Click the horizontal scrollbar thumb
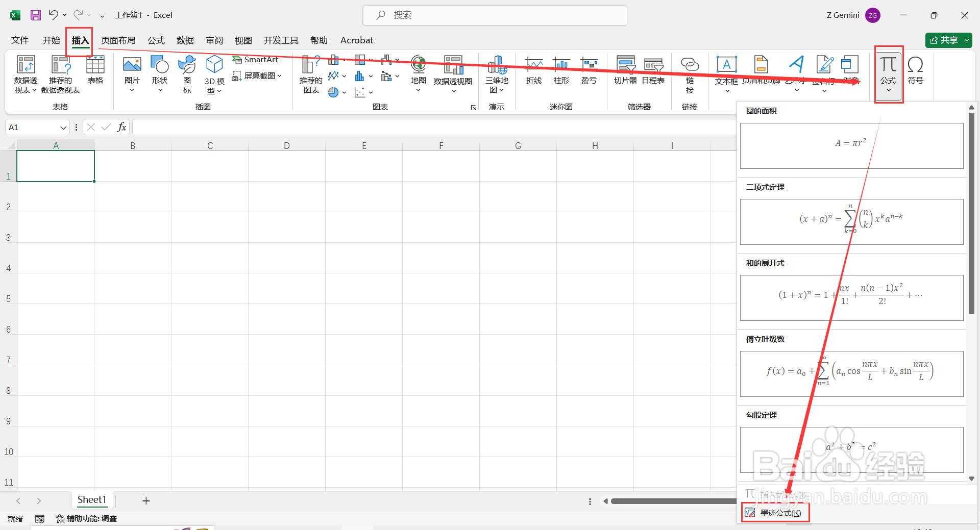The image size is (980, 530). [x=674, y=501]
